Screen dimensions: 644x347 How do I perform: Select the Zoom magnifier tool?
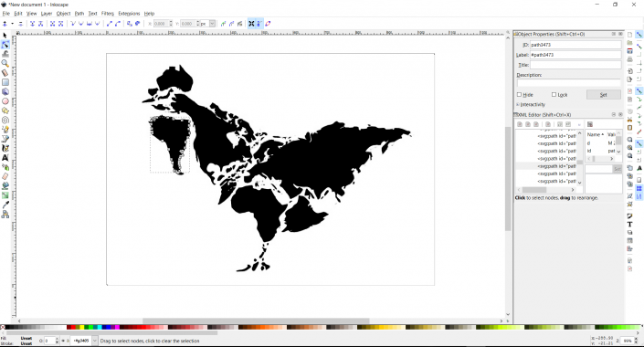coord(5,63)
